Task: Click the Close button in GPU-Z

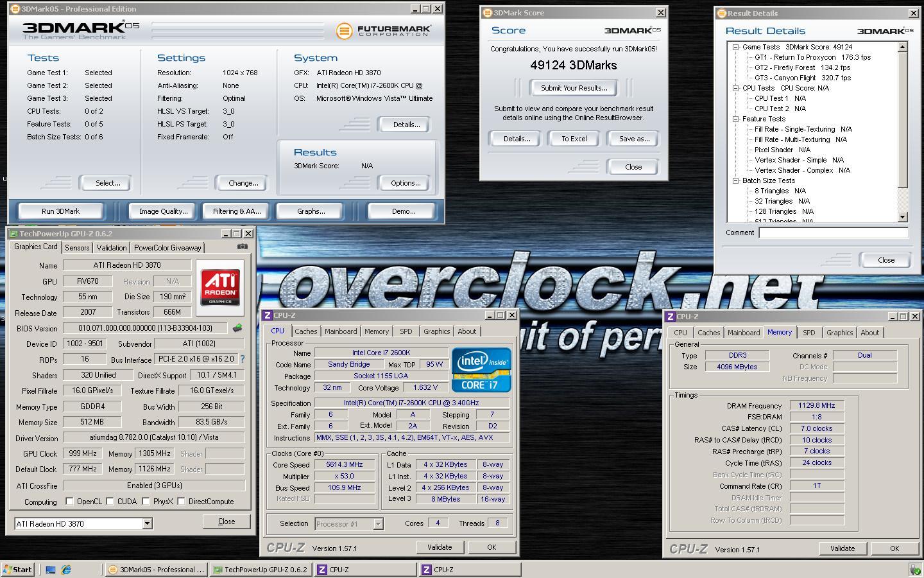Action: [x=227, y=521]
